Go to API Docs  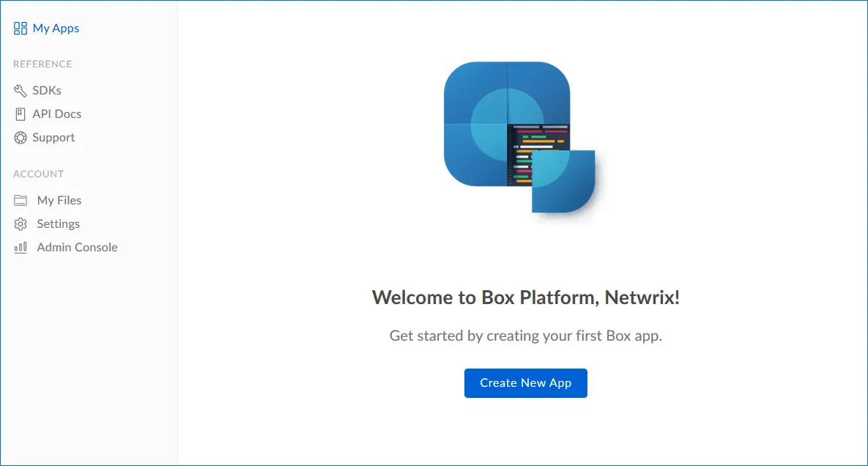(x=56, y=114)
